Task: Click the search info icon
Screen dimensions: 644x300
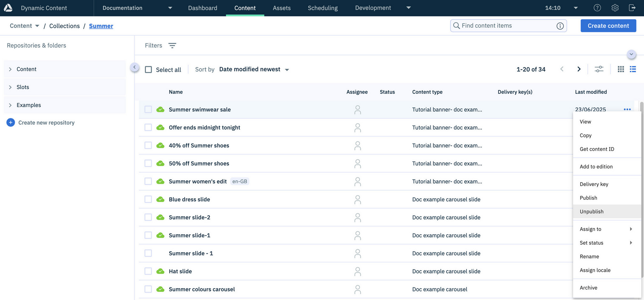Action: tap(560, 26)
